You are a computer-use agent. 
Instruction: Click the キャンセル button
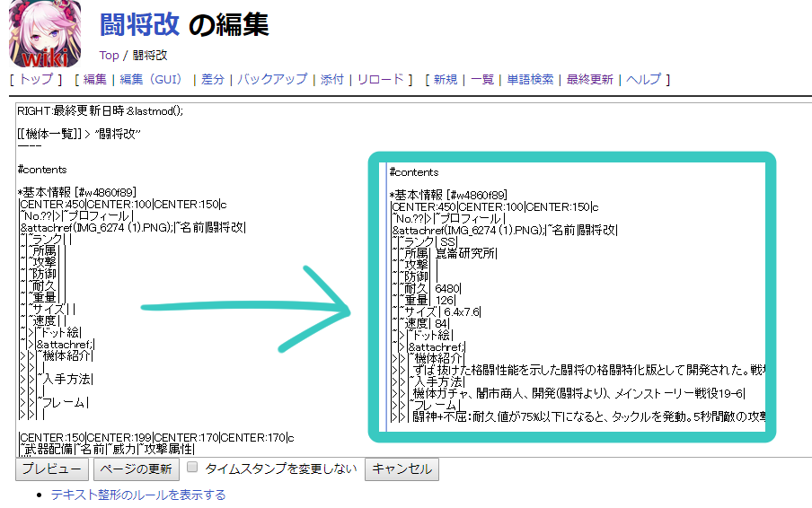click(402, 469)
